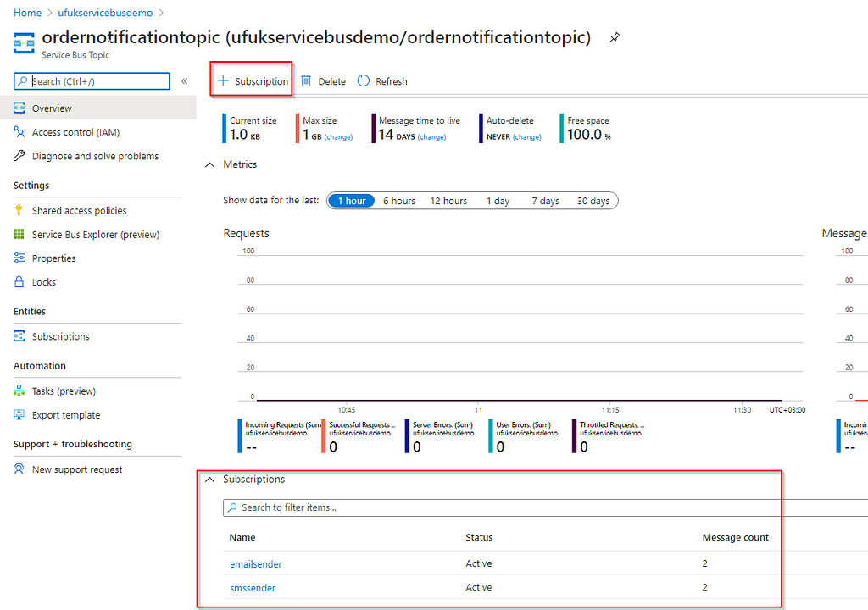
Task: Click the Access control (IAM) icon
Action: click(19, 131)
